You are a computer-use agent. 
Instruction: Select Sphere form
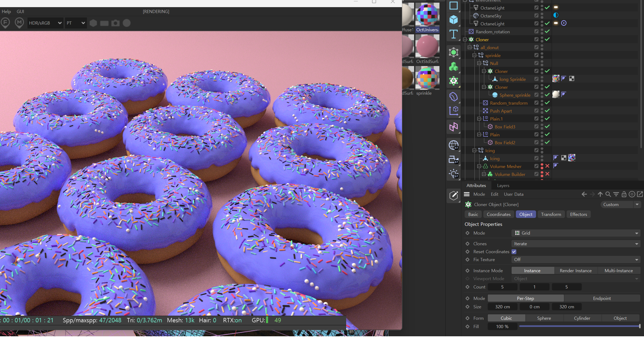pos(544,318)
